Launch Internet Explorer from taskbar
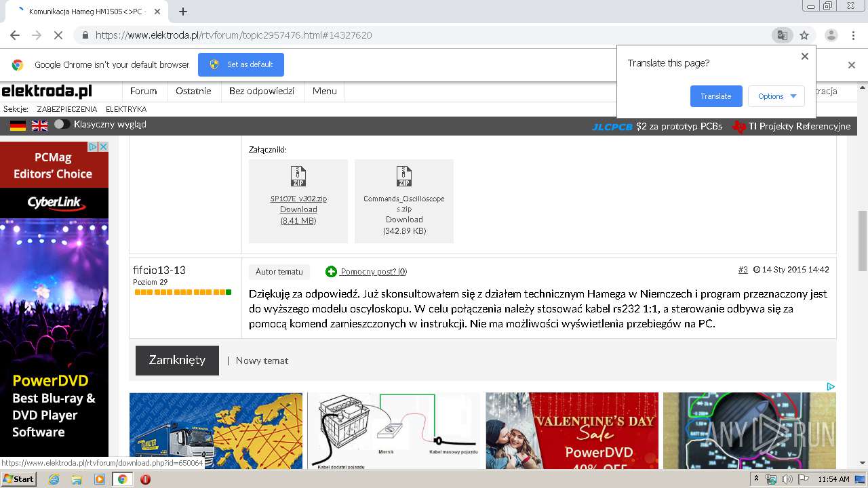Screen dimensions: 868x488 coord(54,479)
